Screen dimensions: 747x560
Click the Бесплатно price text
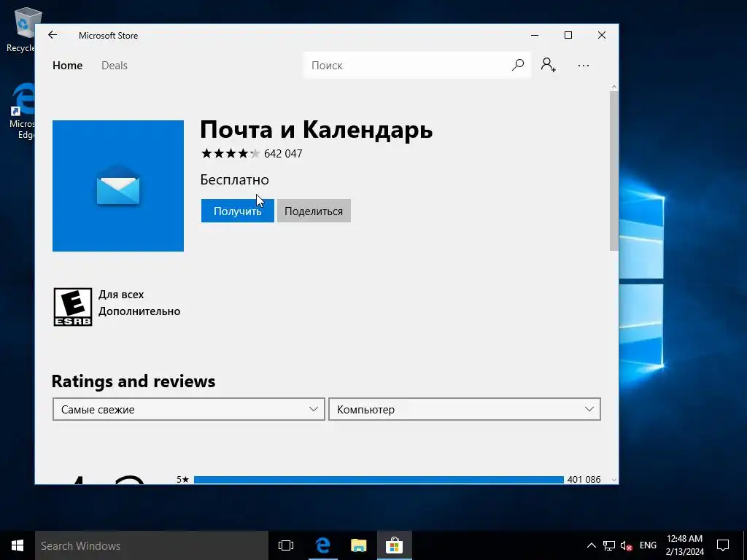(234, 179)
